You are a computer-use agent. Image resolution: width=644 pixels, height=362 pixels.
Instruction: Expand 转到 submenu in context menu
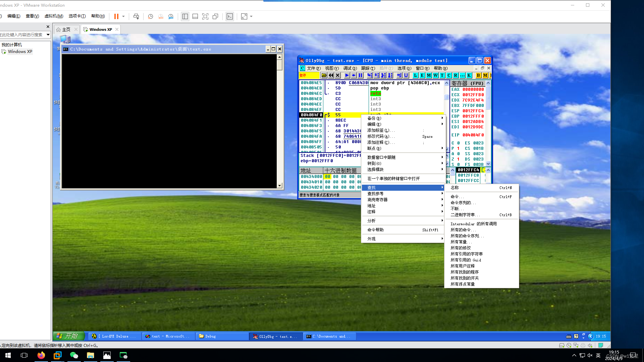(404, 163)
